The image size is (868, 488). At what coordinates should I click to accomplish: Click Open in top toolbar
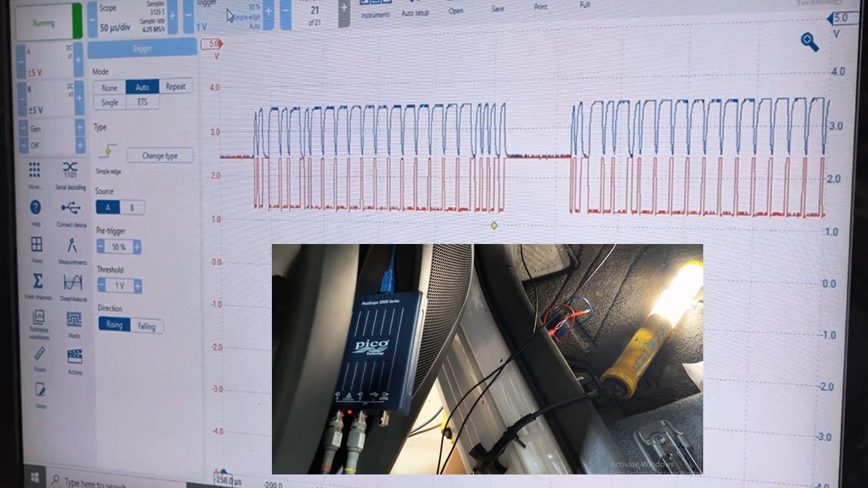pos(456,8)
